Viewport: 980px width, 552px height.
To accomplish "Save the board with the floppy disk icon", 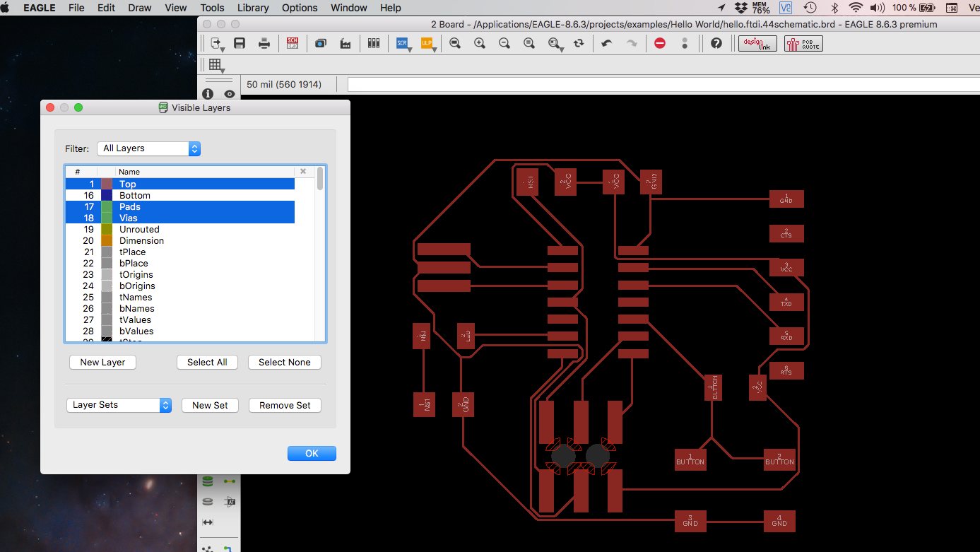I will [240, 43].
